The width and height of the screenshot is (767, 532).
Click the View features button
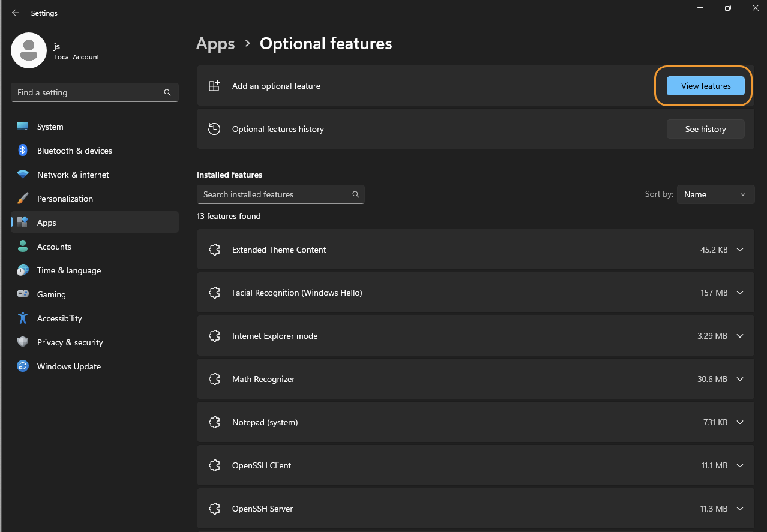pos(706,86)
